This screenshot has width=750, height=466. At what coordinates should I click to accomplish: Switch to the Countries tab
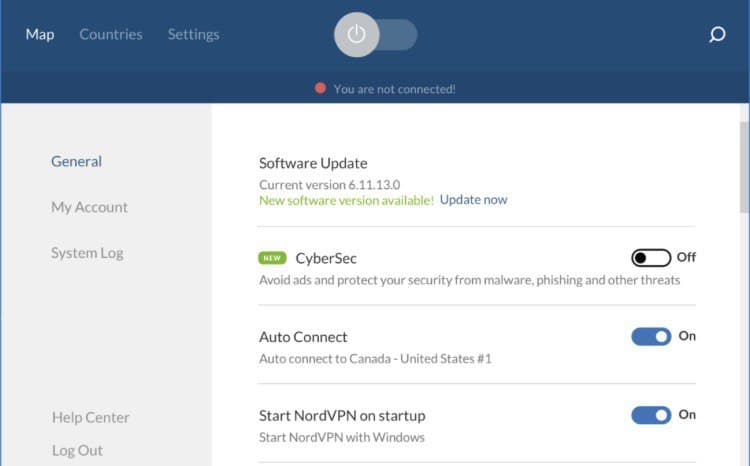point(111,34)
